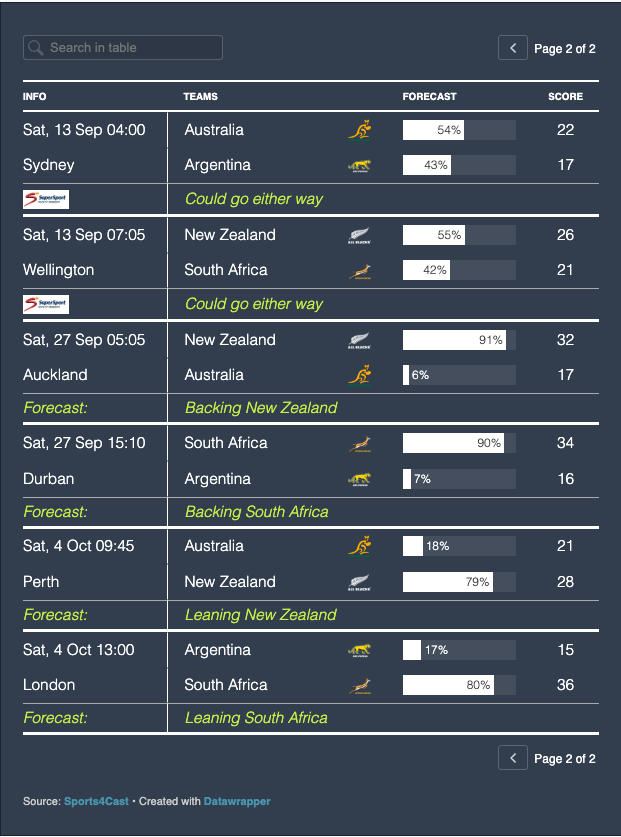This screenshot has height=837, width=621.
Task: Go to previous page using bottom chevron
Action: [x=513, y=758]
